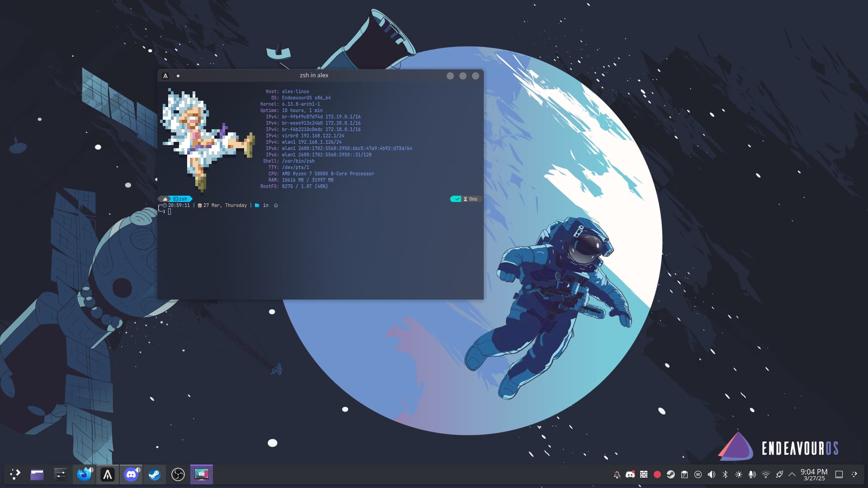Click the kernel version '6.13.8-arch1-1'
The height and width of the screenshot is (488, 868).
point(301,104)
